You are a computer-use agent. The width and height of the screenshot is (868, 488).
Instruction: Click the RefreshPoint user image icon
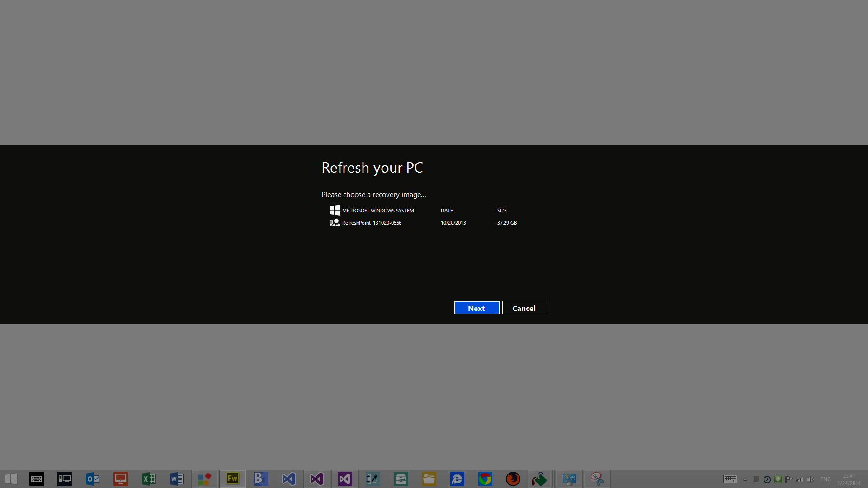pos(335,223)
